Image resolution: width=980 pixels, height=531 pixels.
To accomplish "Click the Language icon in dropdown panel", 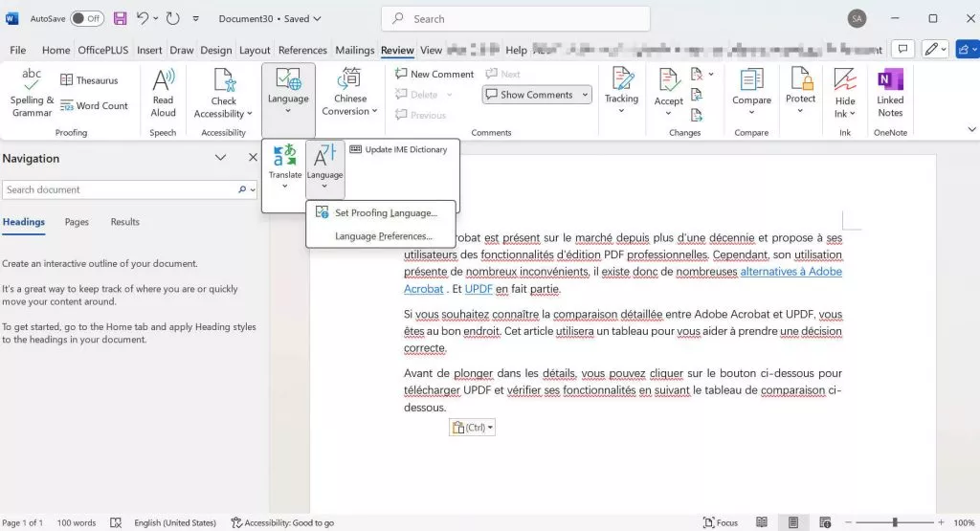I will tap(324, 155).
